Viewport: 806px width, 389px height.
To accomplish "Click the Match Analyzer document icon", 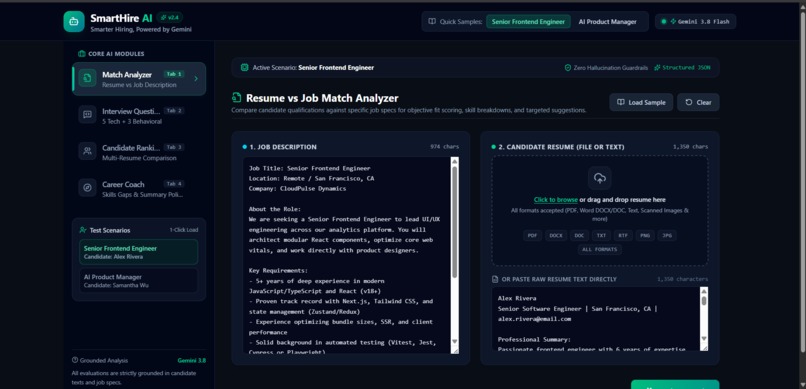I will tap(87, 78).
